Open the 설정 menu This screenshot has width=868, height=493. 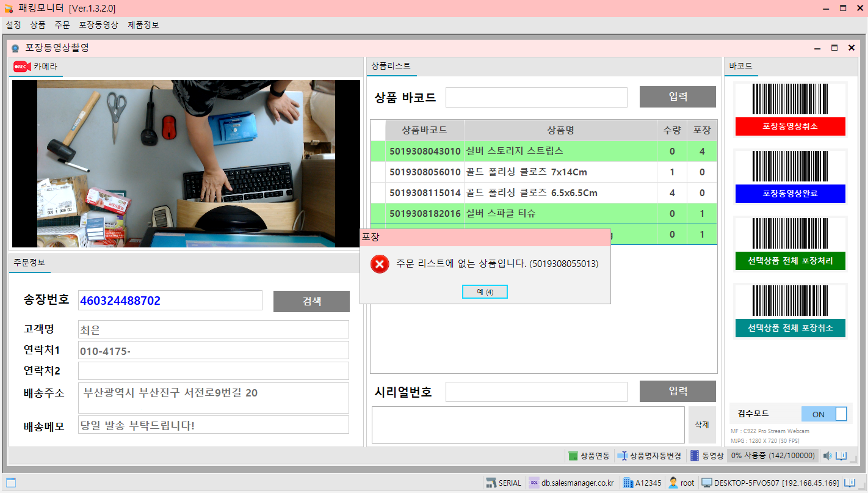[13, 25]
